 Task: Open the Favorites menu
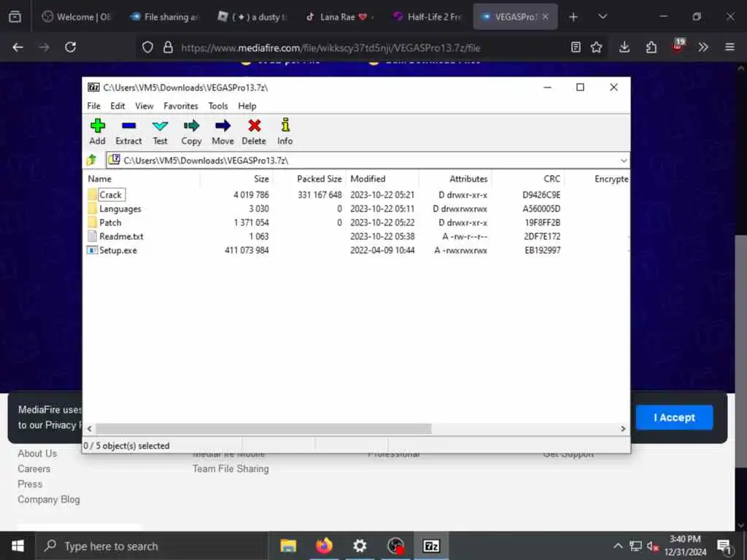coord(181,106)
